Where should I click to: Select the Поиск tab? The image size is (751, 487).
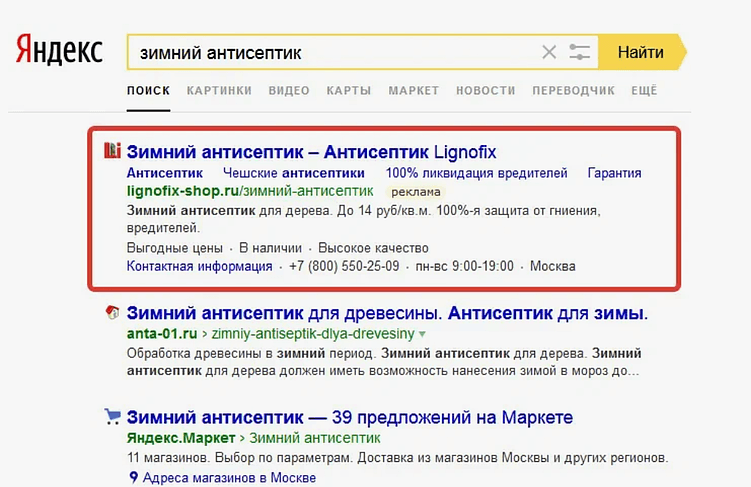pyautogui.click(x=148, y=91)
